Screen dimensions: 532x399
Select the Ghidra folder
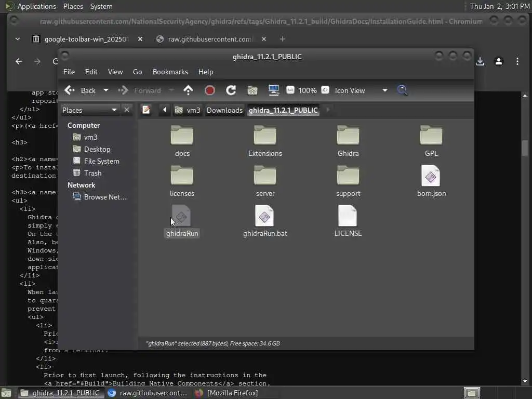click(x=348, y=141)
